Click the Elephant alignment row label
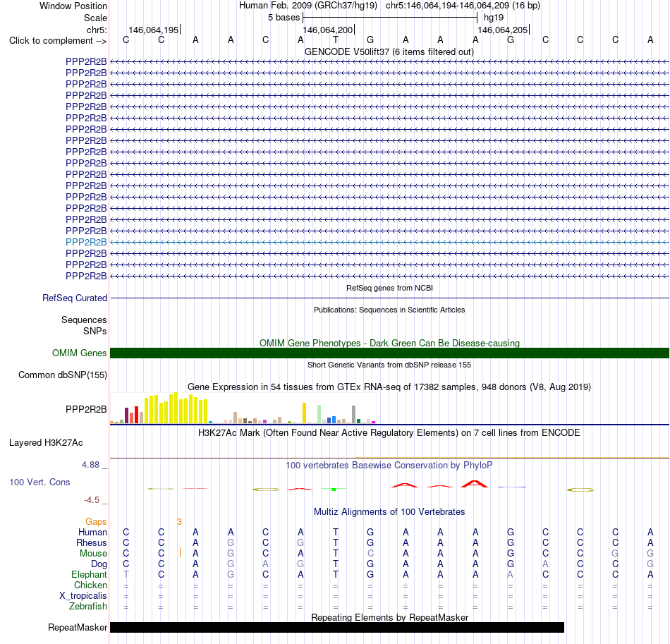This screenshot has height=644, width=670. coord(89,574)
